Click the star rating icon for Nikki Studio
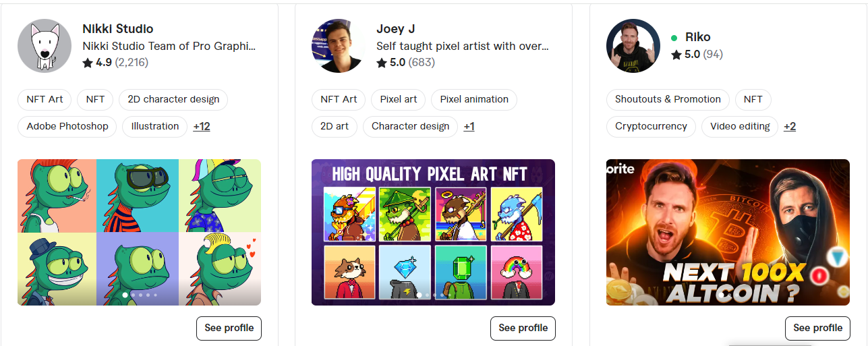Screen dimensions: 868x346 coord(88,63)
